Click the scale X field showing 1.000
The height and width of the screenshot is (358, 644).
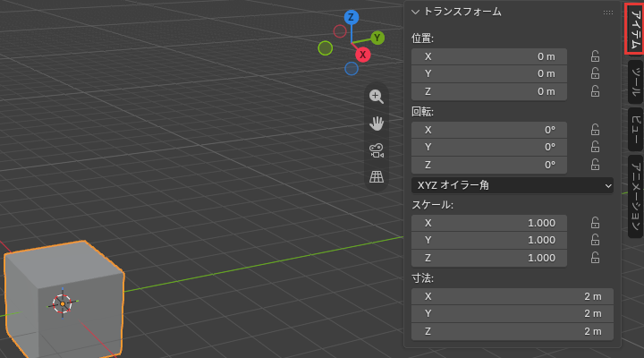(x=489, y=223)
